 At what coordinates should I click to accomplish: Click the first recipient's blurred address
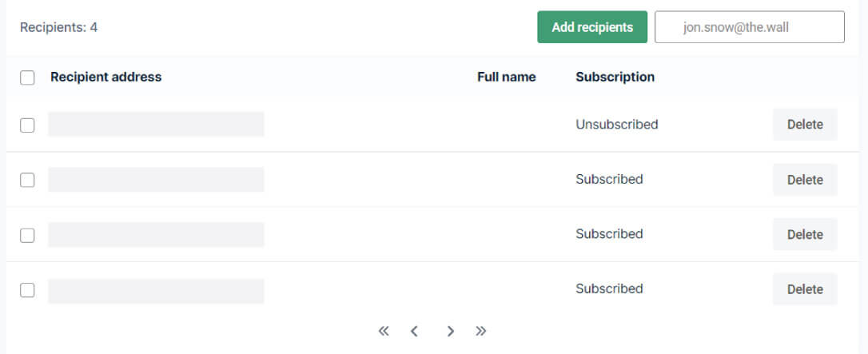(156, 125)
